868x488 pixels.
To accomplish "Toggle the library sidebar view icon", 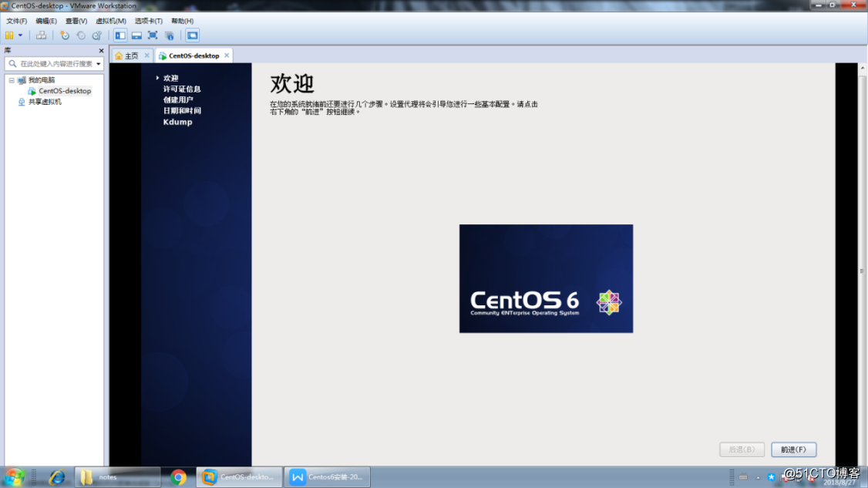I will coord(120,35).
